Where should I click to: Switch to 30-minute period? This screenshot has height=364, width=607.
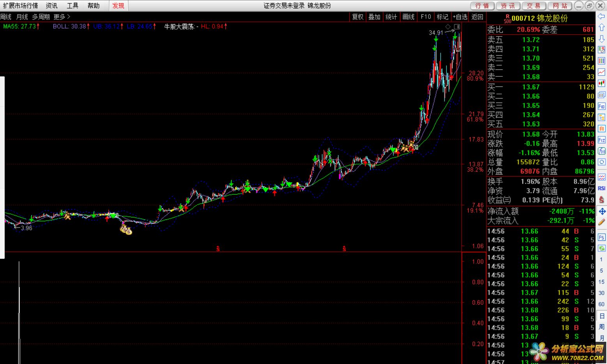coord(601,293)
